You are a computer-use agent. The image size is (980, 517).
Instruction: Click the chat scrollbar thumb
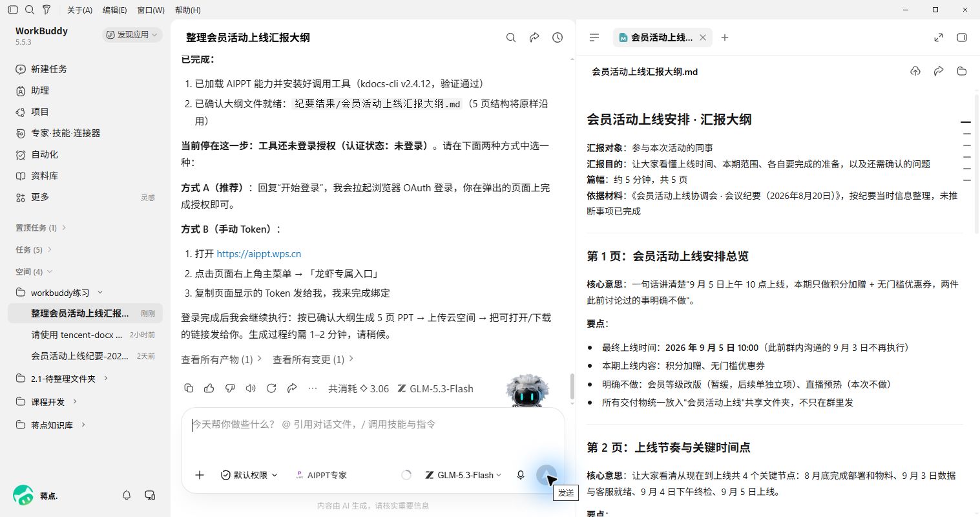(572, 386)
